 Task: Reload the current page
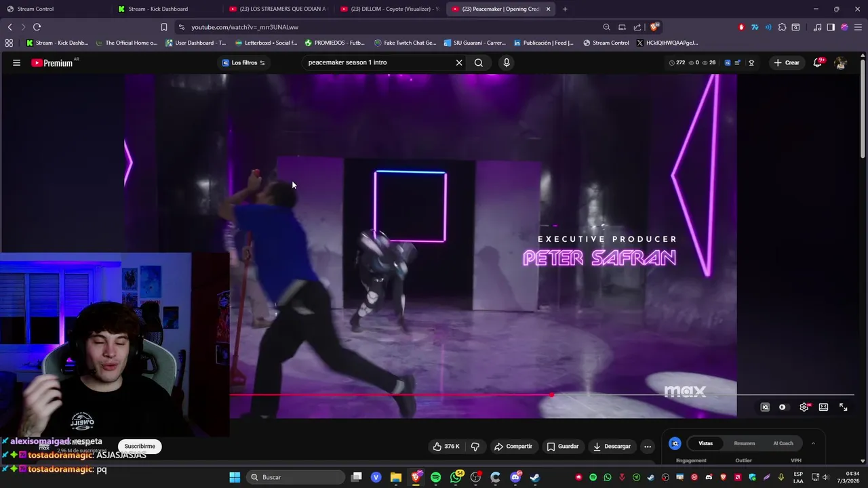pos(37,27)
